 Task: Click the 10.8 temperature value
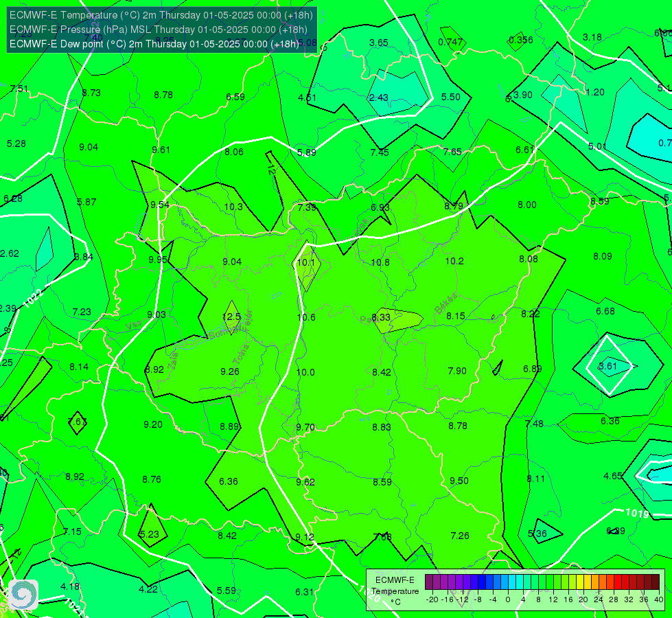click(380, 262)
